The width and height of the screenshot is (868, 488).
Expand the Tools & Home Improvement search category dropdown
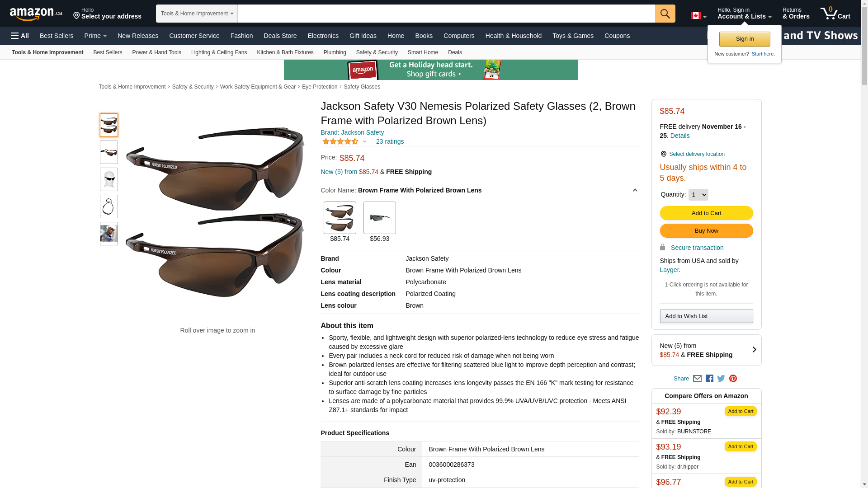tap(197, 14)
